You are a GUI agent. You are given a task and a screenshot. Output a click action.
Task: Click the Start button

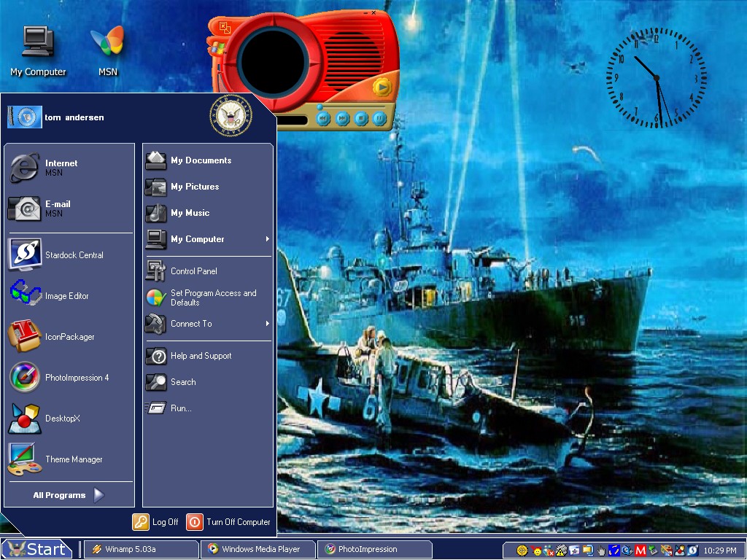coord(36,549)
